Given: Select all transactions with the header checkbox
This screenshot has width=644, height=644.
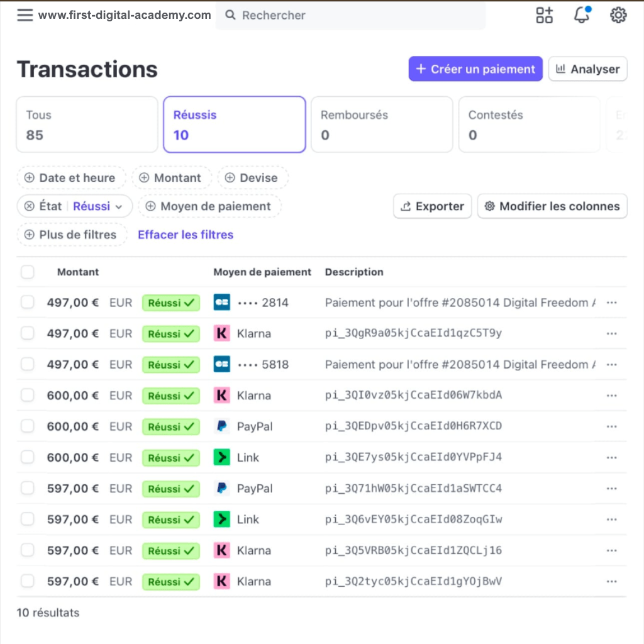Looking at the screenshot, I should tap(28, 272).
